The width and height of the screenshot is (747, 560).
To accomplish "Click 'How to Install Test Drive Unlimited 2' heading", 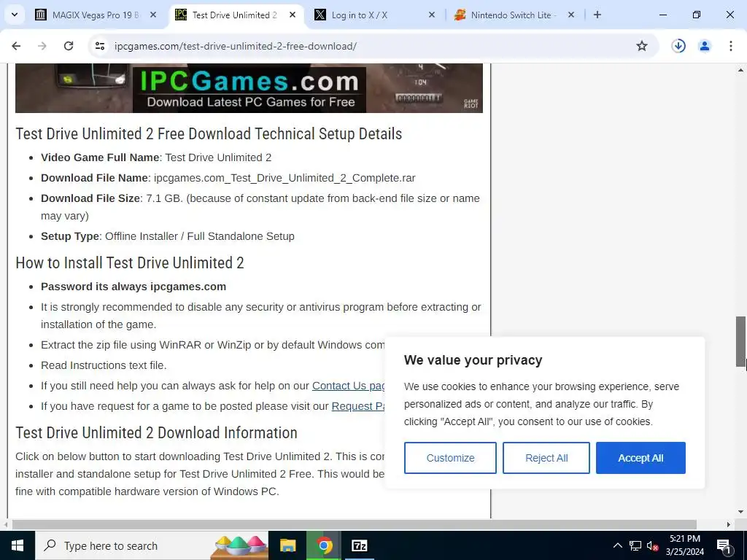I will click(130, 262).
